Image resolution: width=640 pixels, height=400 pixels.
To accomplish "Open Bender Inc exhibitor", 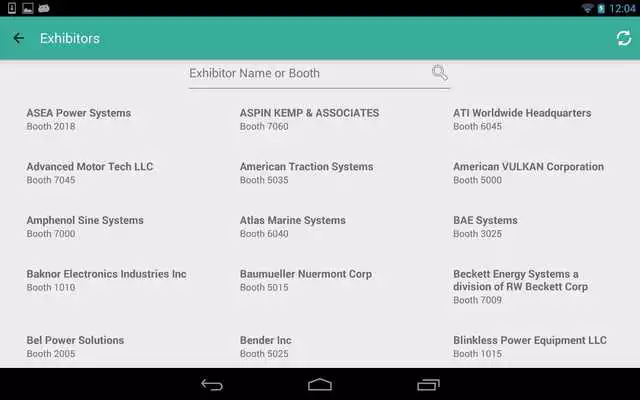I will [x=266, y=347].
